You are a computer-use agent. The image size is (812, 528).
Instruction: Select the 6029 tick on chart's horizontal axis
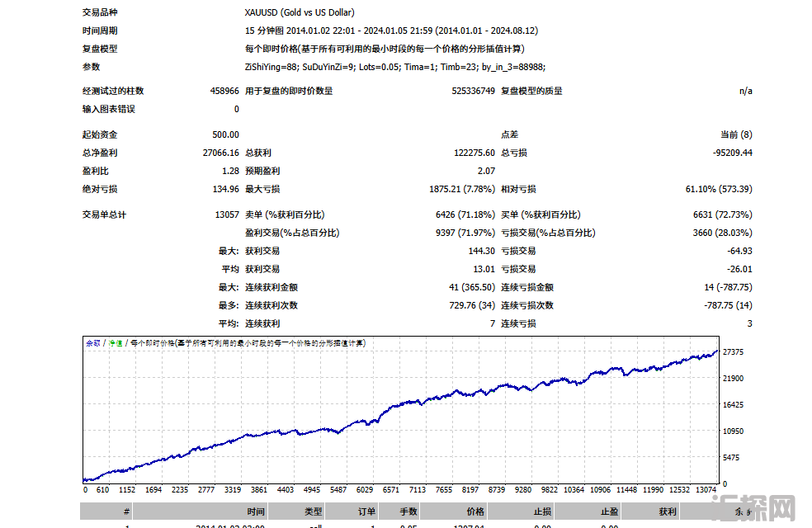click(365, 490)
